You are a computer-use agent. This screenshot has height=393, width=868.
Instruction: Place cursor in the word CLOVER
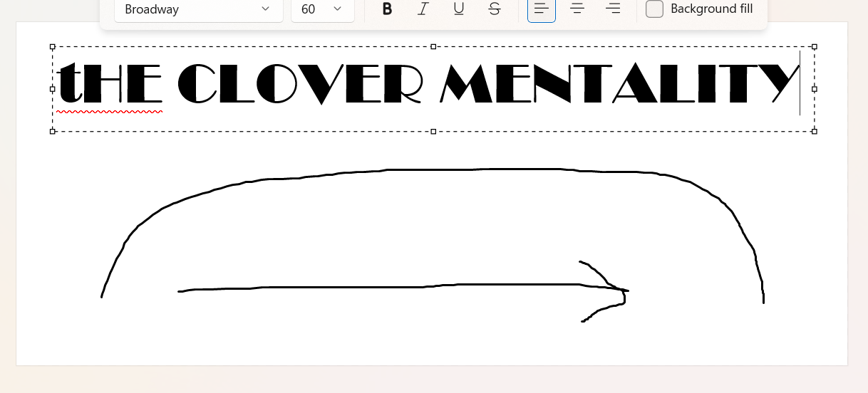(x=300, y=83)
